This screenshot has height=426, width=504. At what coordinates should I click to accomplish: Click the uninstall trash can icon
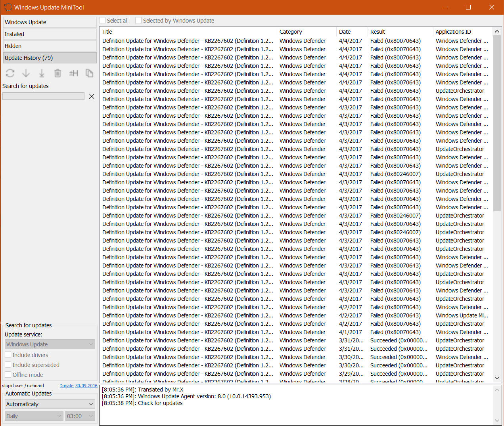[x=57, y=73]
